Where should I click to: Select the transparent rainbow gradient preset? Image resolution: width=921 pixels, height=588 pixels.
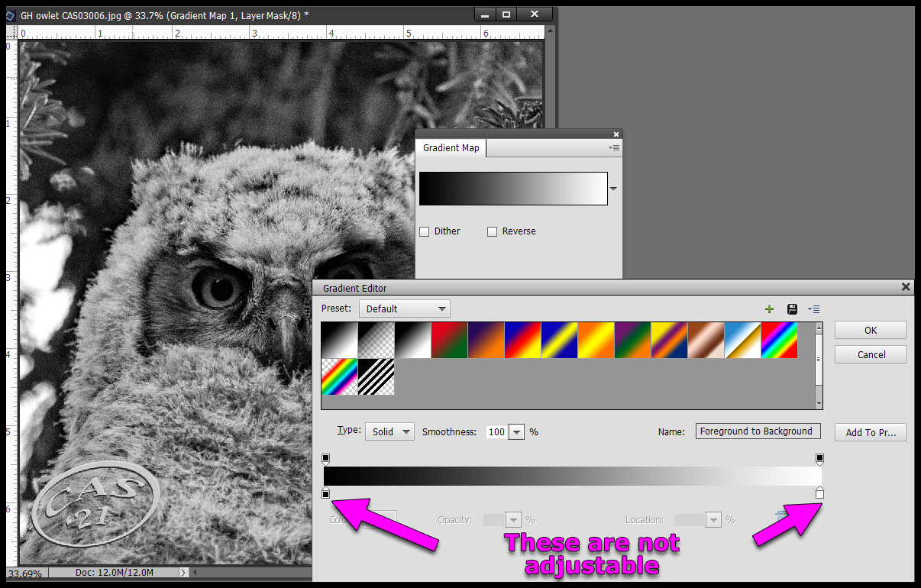tap(340, 377)
